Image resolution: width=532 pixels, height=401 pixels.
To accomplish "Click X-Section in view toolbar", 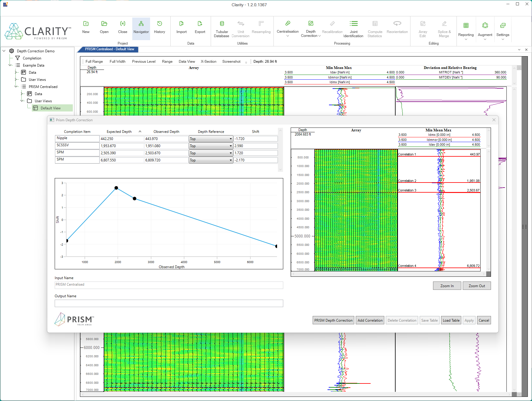I will pos(208,62).
